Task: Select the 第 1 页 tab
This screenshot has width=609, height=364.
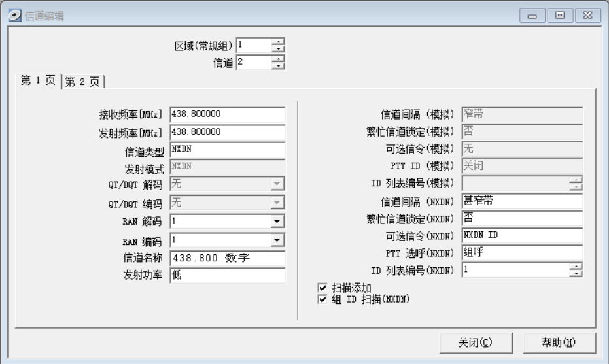Action: 37,80
